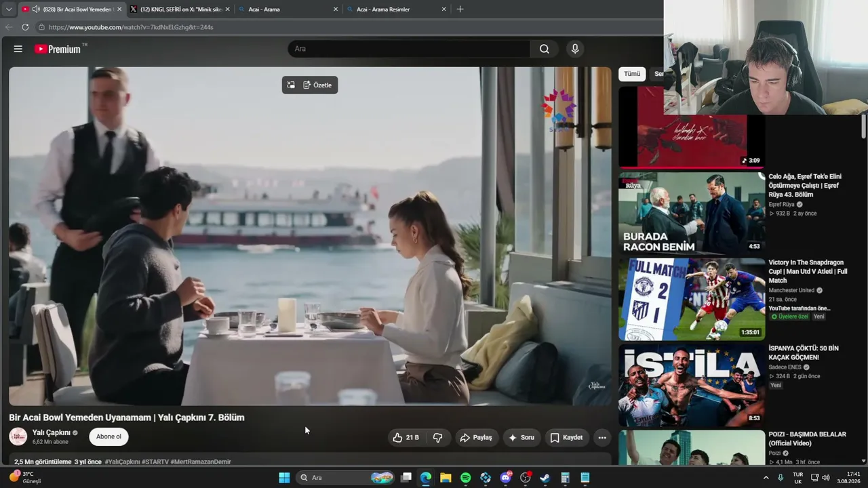This screenshot has height=488, width=868.
Task: Open the YouTube hamburger guide menu
Action: [18, 49]
